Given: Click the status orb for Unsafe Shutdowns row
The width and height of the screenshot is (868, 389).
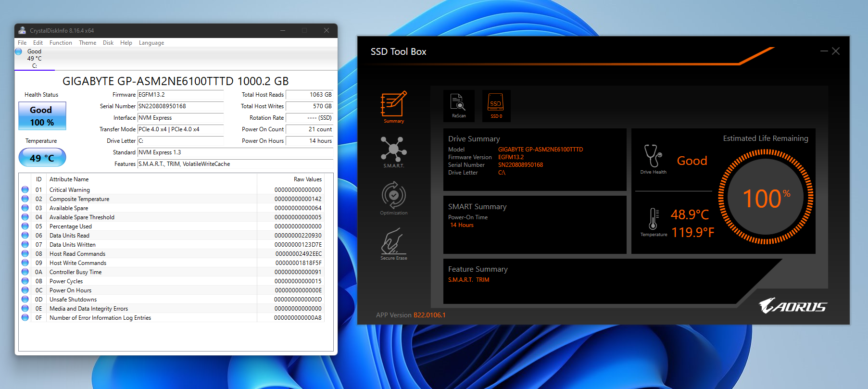Looking at the screenshot, I should [25, 299].
